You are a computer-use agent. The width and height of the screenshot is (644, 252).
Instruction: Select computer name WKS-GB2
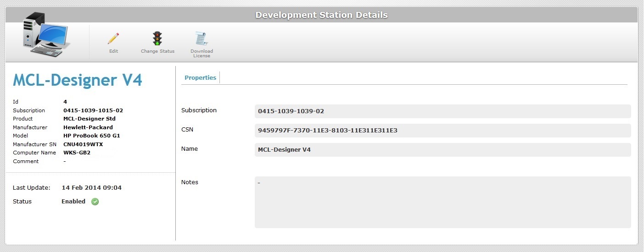(x=77, y=153)
